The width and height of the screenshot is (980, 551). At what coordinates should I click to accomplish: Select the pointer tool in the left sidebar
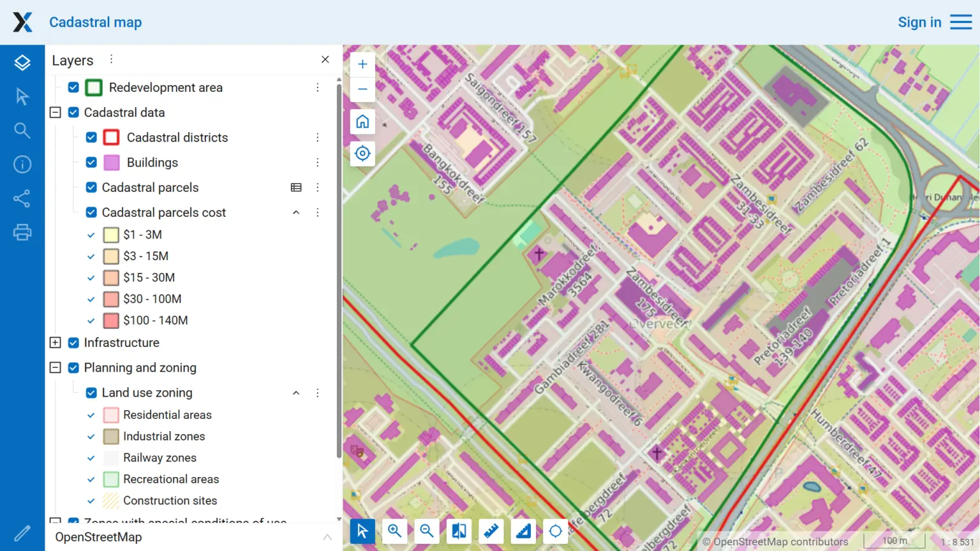tap(22, 96)
